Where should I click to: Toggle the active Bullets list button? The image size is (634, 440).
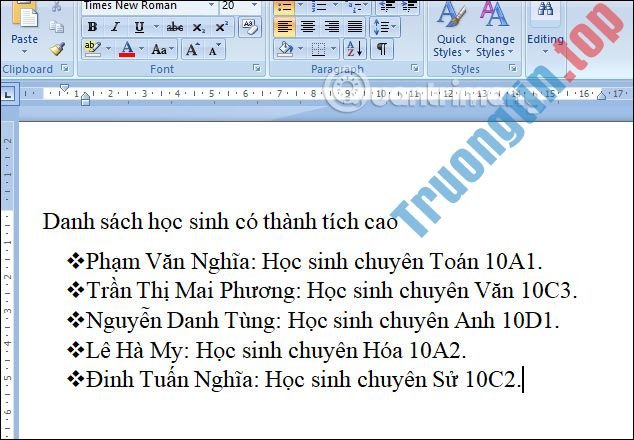[x=285, y=7]
